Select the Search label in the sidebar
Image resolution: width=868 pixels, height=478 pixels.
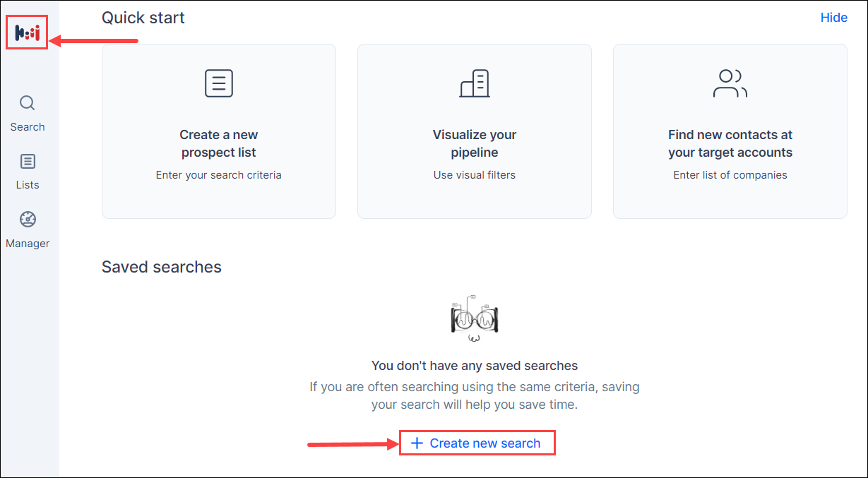pyautogui.click(x=28, y=127)
